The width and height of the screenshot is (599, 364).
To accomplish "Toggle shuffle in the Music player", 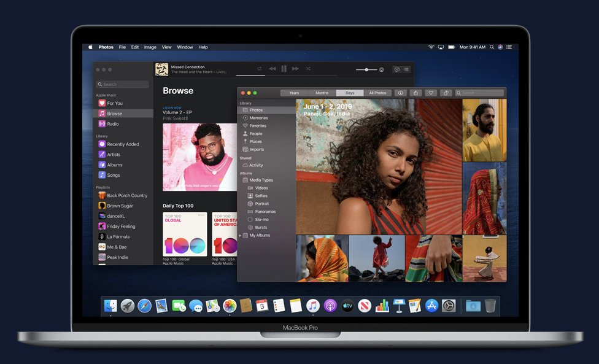I will coord(308,69).
